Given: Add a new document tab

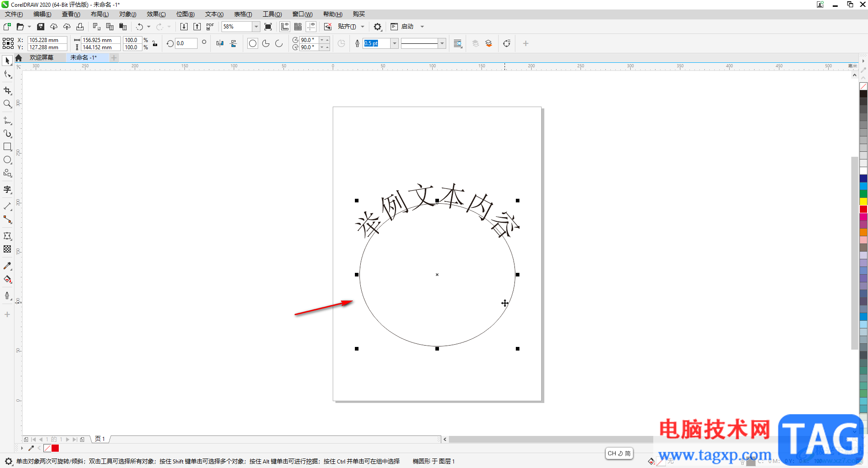Looking at the screenshot, I should (x=114, y=57).
